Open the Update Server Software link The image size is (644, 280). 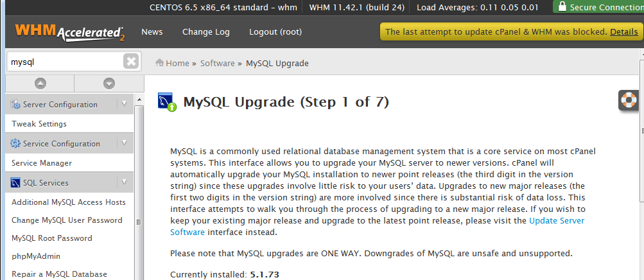tap(557, 221)
